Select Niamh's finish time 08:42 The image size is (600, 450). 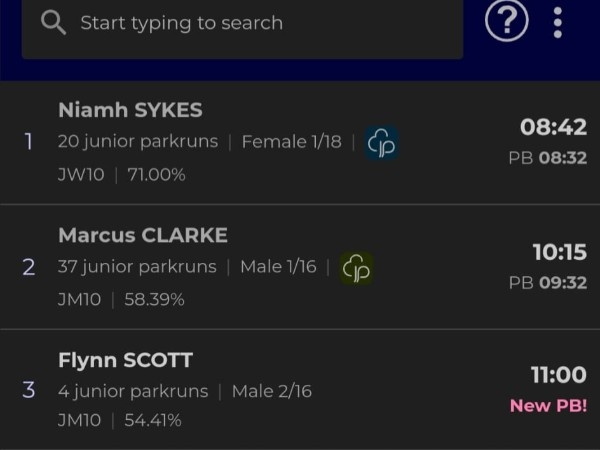tap(553, 127)
